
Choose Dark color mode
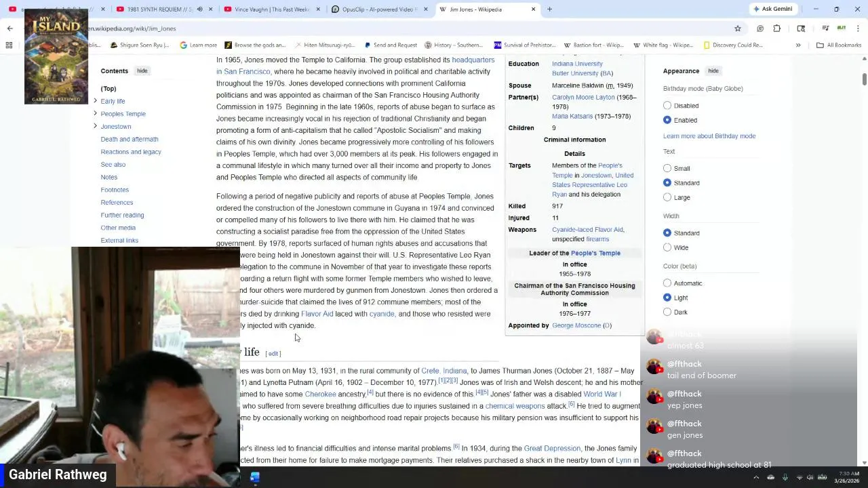pyautogui.click(x=667, y=312)
